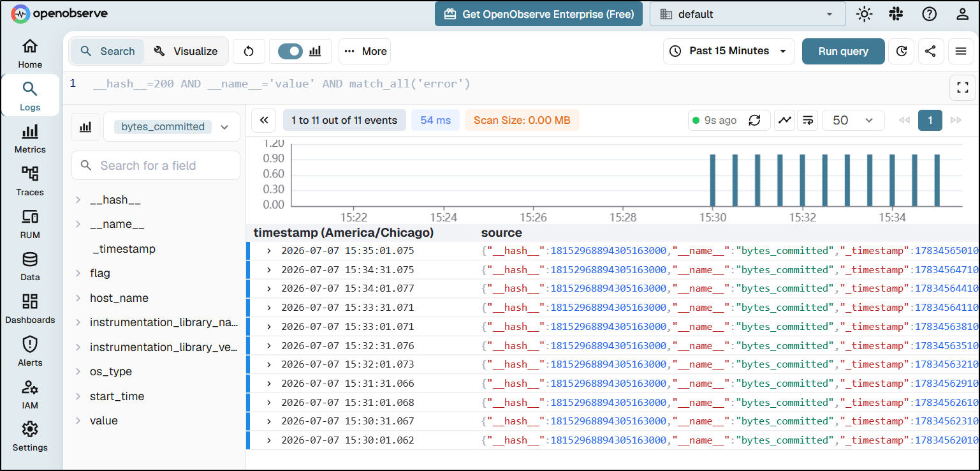
Task: Open Traces section
Action: [x=30, y=181]
